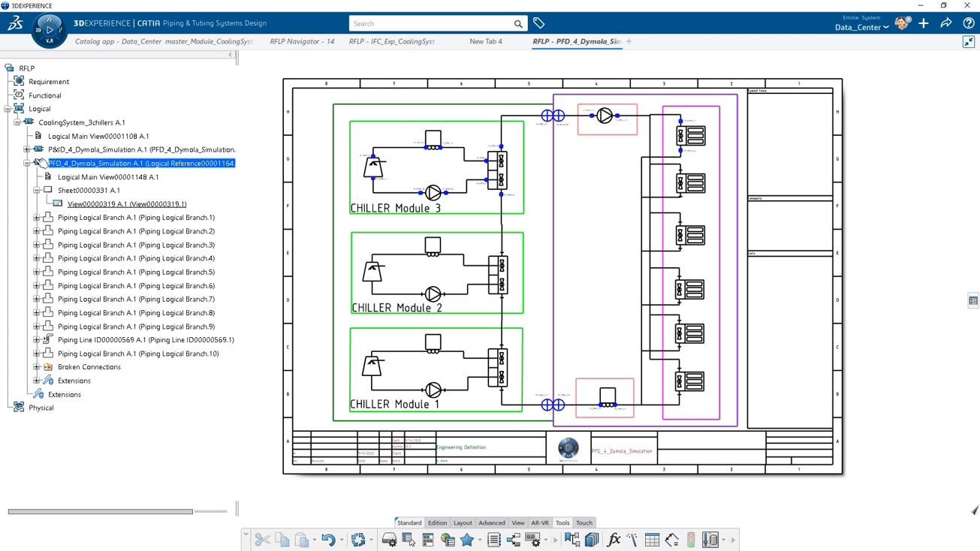
Task: Collapse CoolingSystem_3chillers A.1 node
Action: [x=17, y=122]
